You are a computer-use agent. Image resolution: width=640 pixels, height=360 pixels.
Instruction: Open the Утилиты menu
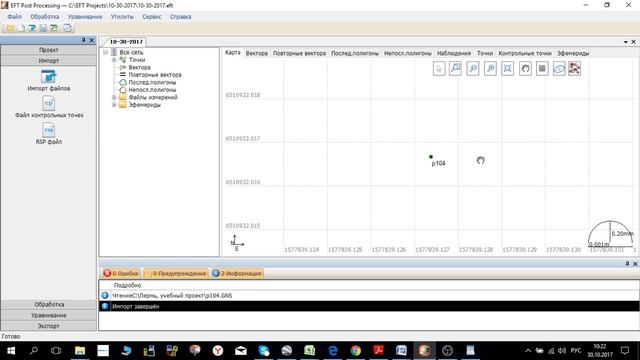tap(122, 17)
